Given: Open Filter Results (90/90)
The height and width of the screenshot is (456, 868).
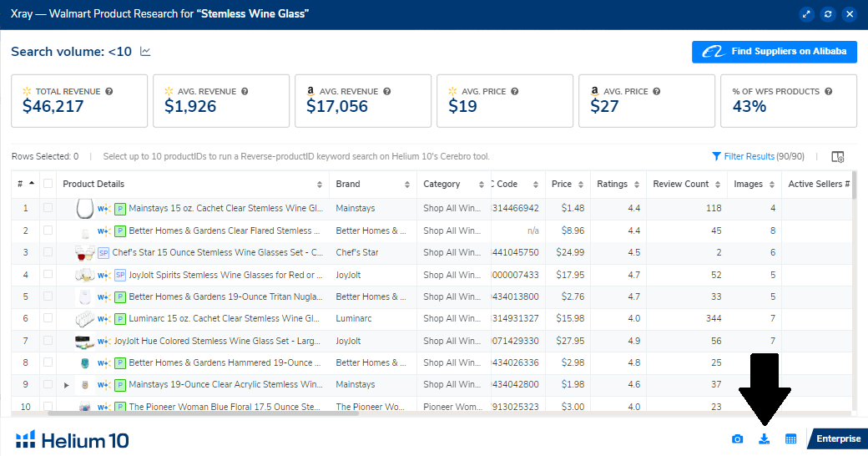Looking at the screenshot, I should coord(758,157).
